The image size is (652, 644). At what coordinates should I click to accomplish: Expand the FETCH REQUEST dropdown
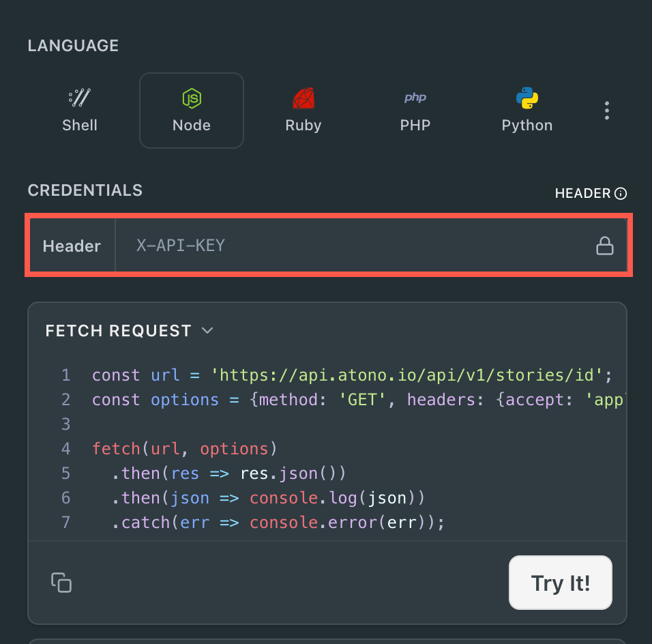tap(130, 331)
